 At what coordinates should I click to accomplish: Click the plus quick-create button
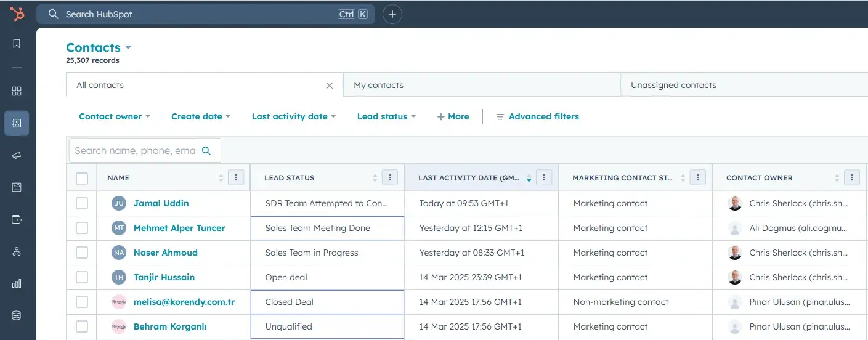point(392,14)
